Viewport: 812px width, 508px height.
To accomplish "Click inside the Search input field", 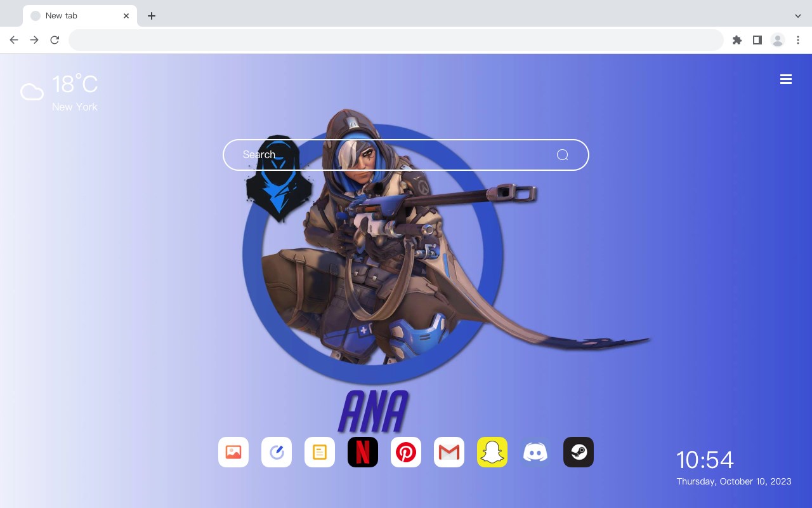I will (x=406, y=155).
